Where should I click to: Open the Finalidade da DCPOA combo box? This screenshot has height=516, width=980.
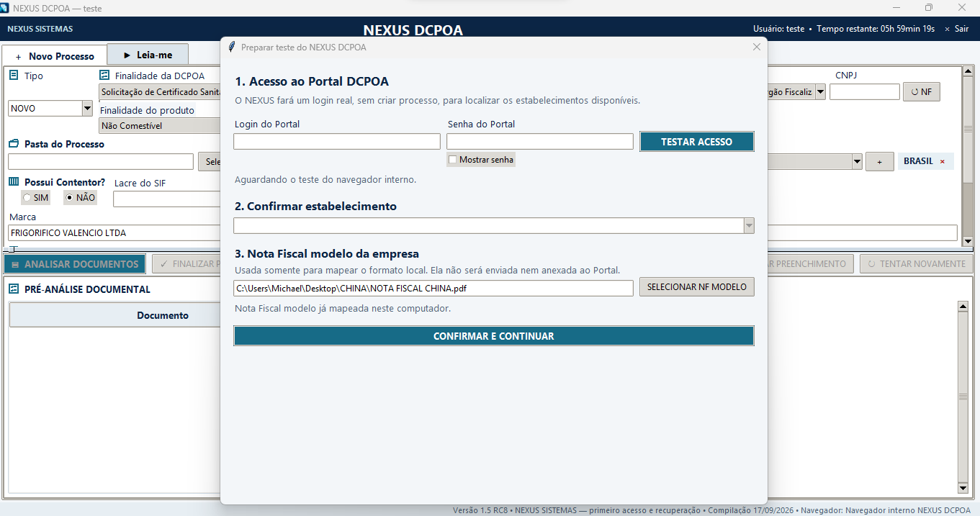pyautogui.click(x=160, y=92)
